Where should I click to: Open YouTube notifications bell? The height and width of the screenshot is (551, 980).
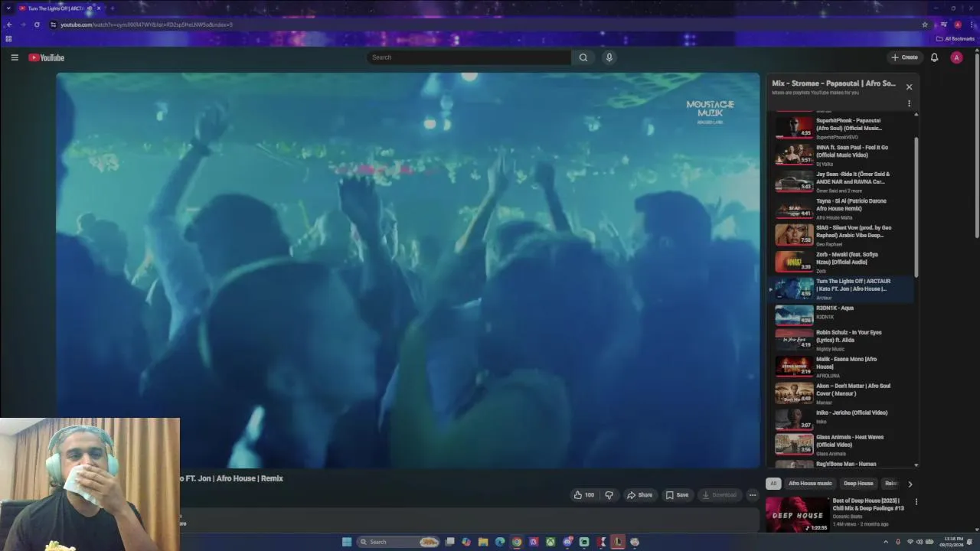click(934, 57)
